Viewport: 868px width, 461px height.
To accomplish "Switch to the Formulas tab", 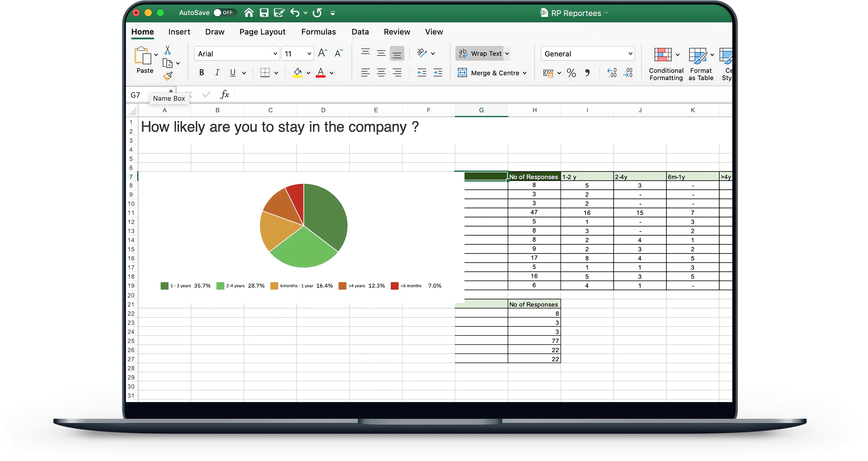I will pyautogui.click(x=318, y=32).
